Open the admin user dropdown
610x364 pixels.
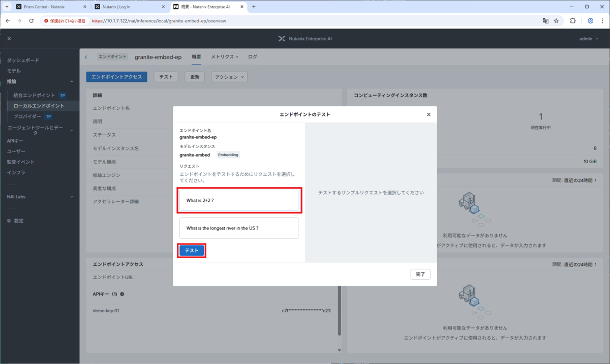[588, 39]
